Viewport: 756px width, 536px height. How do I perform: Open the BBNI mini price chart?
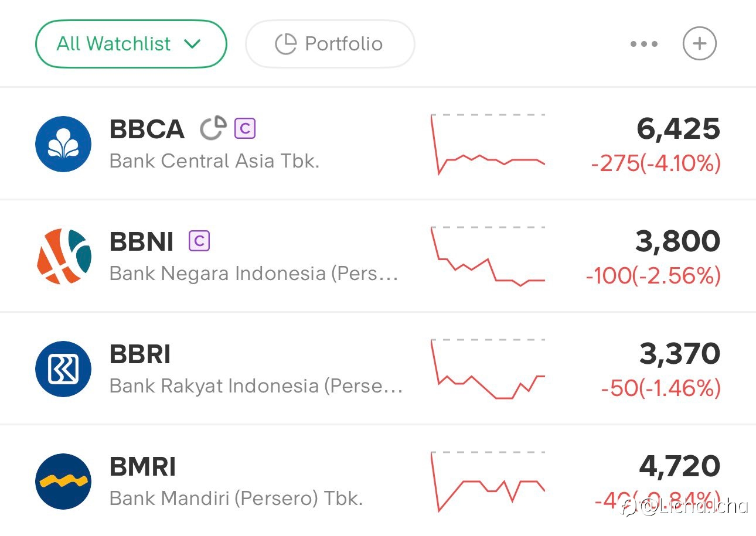(488, 257)
